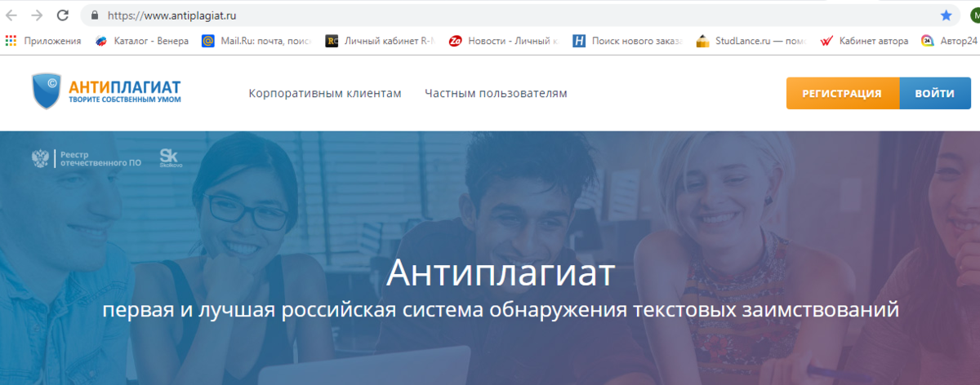Viewport: 980px width, 385px height.
Task: Click the Поиск нового заказа H favicon
Action: coord(578,40)
